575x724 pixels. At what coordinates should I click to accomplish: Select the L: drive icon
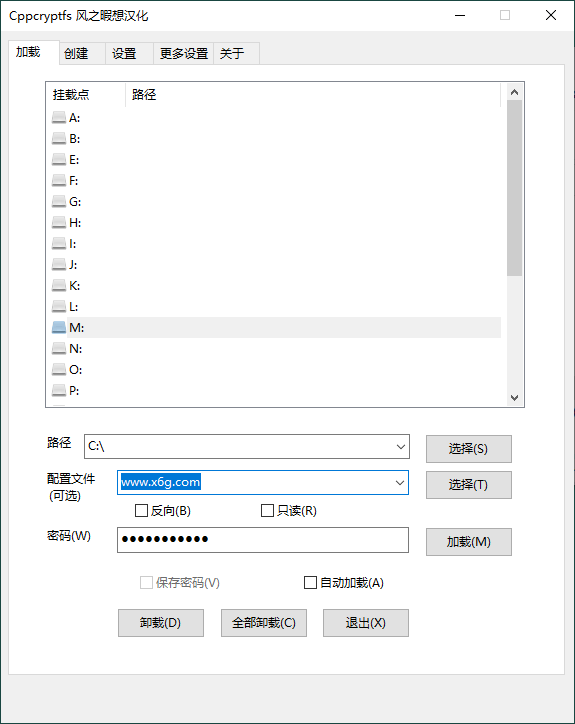click(59, 307)
